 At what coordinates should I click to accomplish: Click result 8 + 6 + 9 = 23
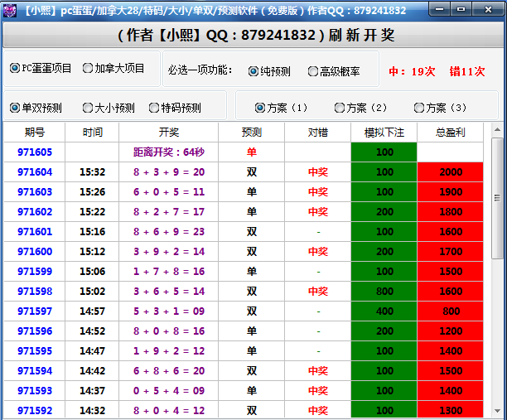[x=169, y=231]
